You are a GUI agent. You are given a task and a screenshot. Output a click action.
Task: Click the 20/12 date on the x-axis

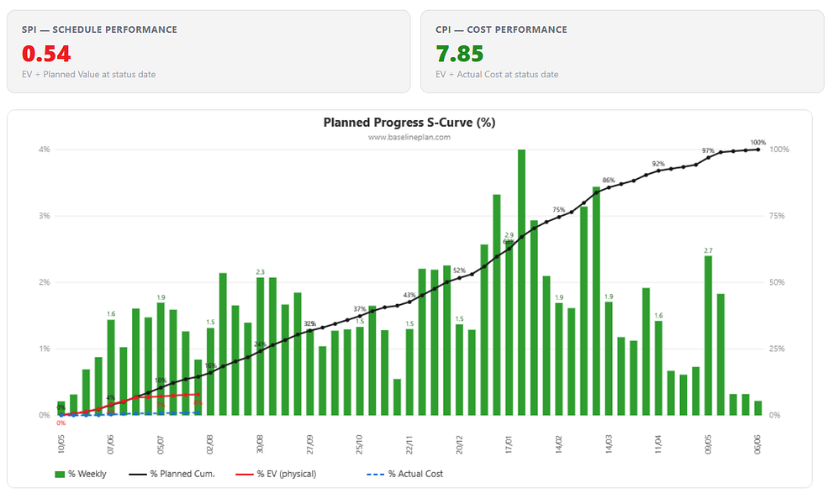459,444
